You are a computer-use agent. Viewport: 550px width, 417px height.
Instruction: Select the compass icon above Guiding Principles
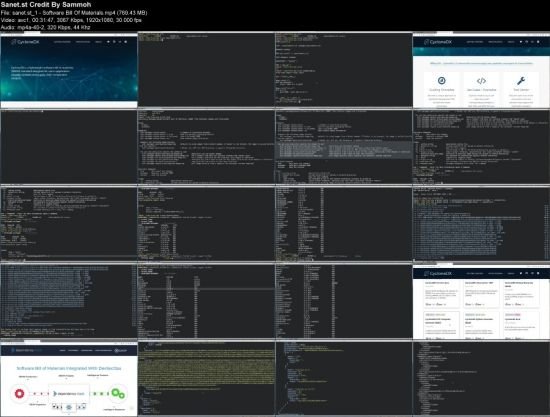tap(442, 81)
